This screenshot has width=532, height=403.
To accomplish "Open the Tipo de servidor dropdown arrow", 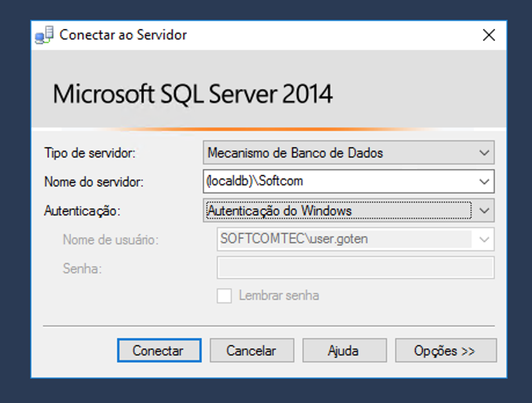I will (484, 153).
